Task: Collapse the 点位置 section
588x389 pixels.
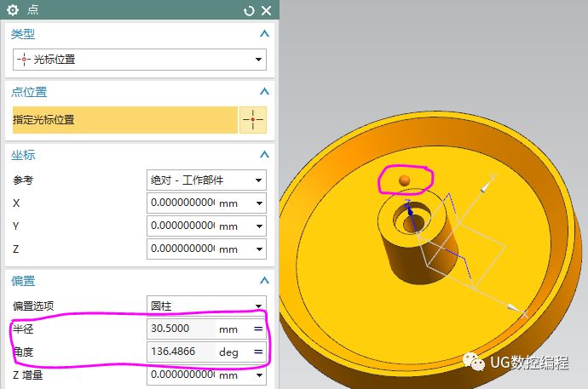Action: tap(264, 91)
